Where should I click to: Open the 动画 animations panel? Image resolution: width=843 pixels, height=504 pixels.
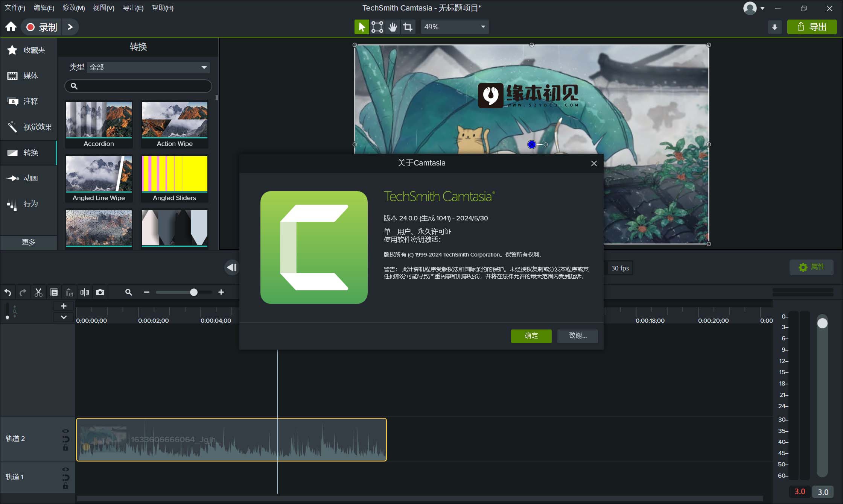coord(29,178)
